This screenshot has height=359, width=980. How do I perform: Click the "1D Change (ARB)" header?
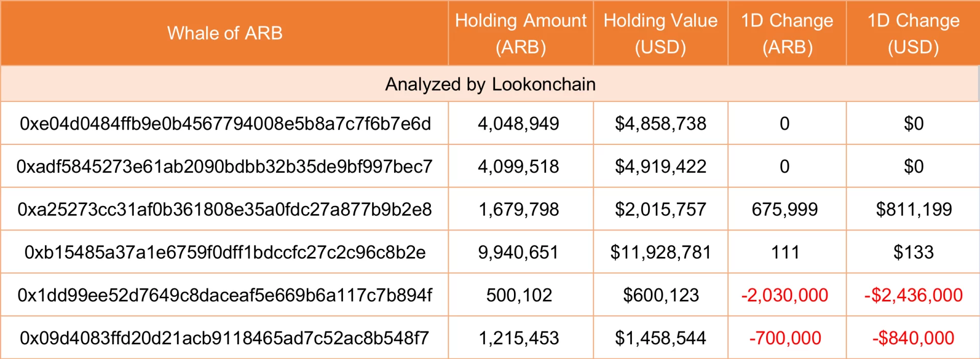coord(787,33)
